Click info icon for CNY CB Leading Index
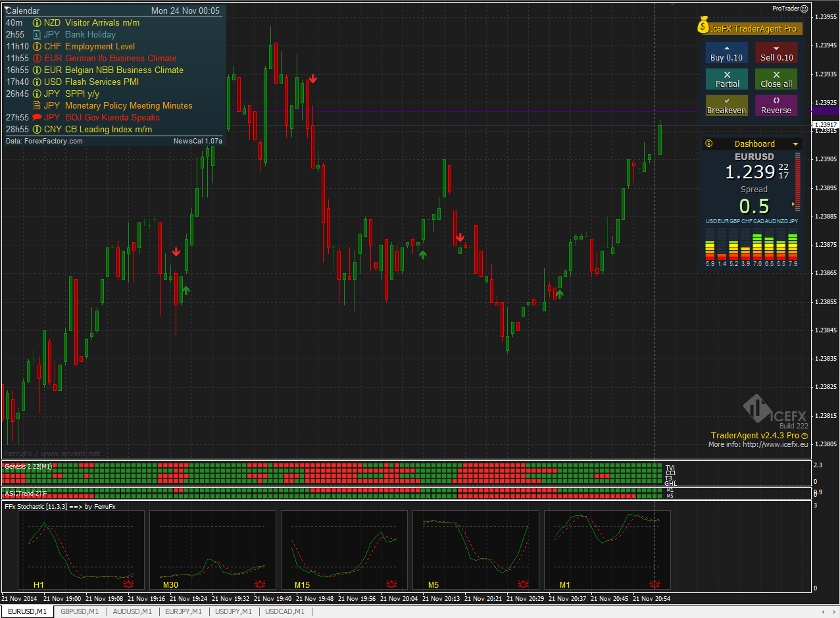The height and width of the screenshot is (618, 840). [37, 129]
